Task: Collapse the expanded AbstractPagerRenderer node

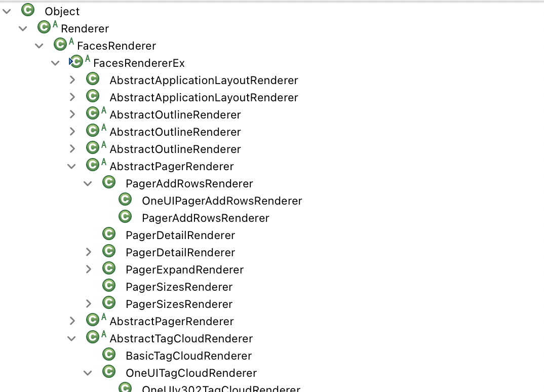Action: click(x=71, y=166)
